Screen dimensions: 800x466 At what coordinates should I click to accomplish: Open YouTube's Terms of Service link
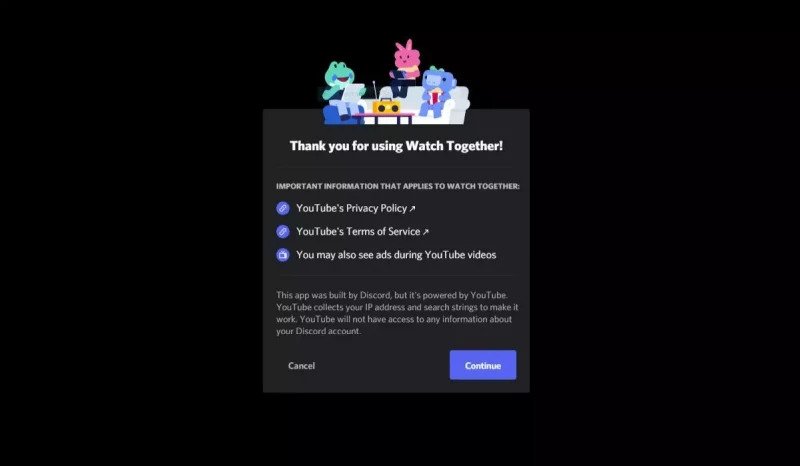pyautogui.click(x=358, y=232)
